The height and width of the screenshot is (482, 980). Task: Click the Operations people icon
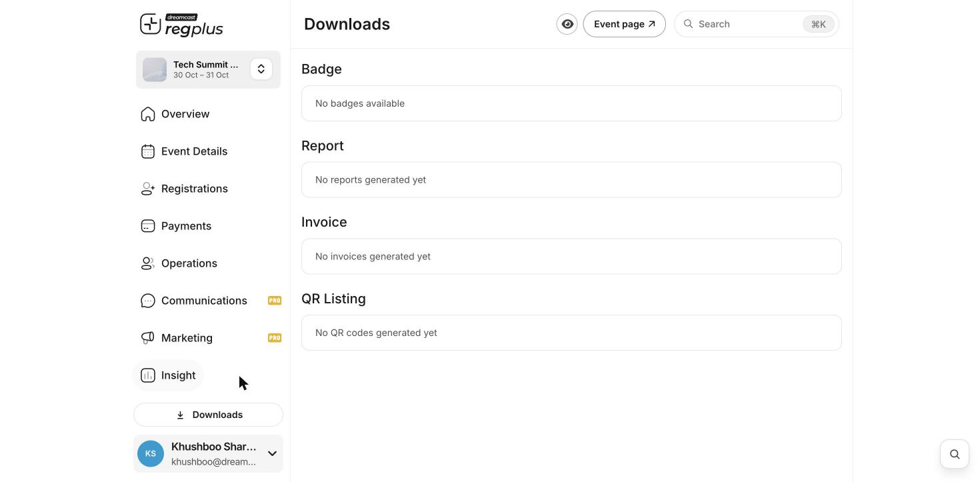[x=148, y=263]
